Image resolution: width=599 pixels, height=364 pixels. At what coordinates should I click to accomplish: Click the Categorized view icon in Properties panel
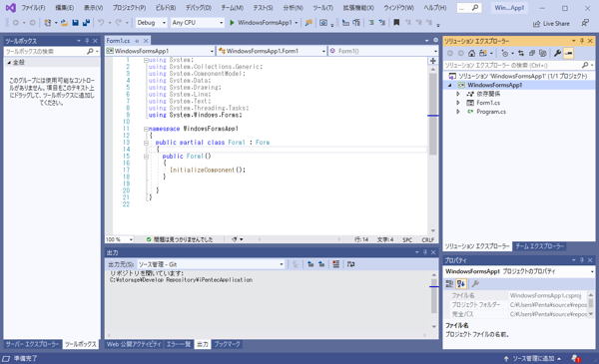pyautogui.click(x=449, y=284)
